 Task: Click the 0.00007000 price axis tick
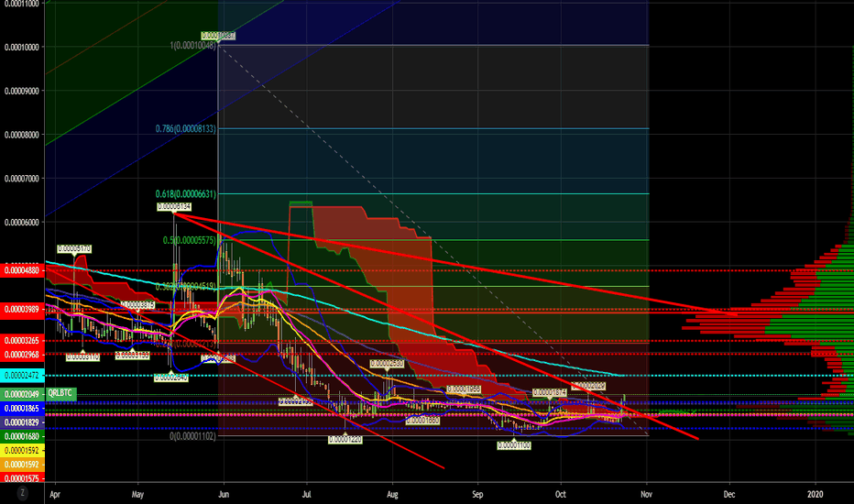click(22, 179)
